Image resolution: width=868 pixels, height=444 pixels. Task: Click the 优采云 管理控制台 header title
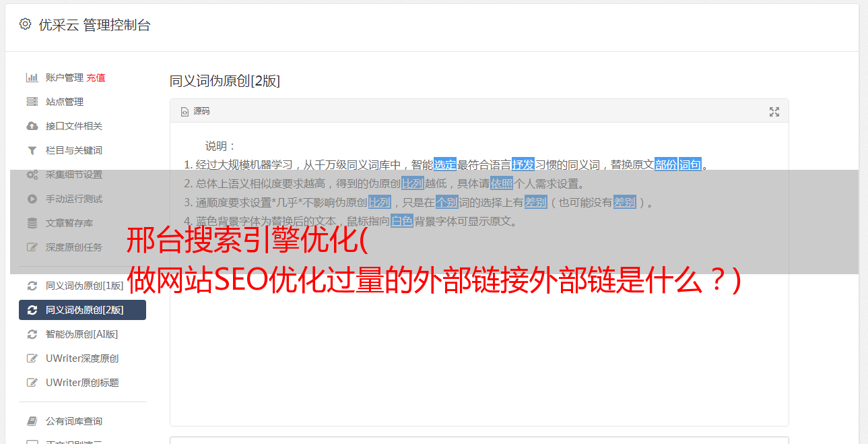pos(94,25)
